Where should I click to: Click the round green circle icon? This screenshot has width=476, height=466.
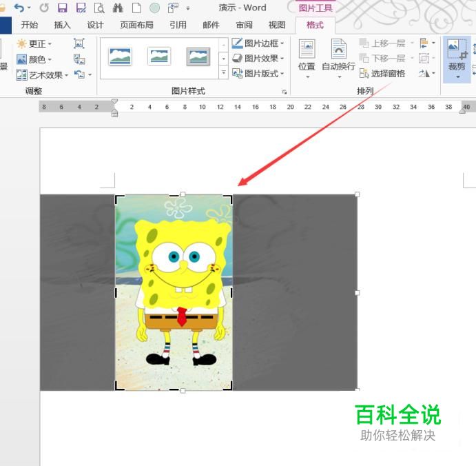(154, 8)
